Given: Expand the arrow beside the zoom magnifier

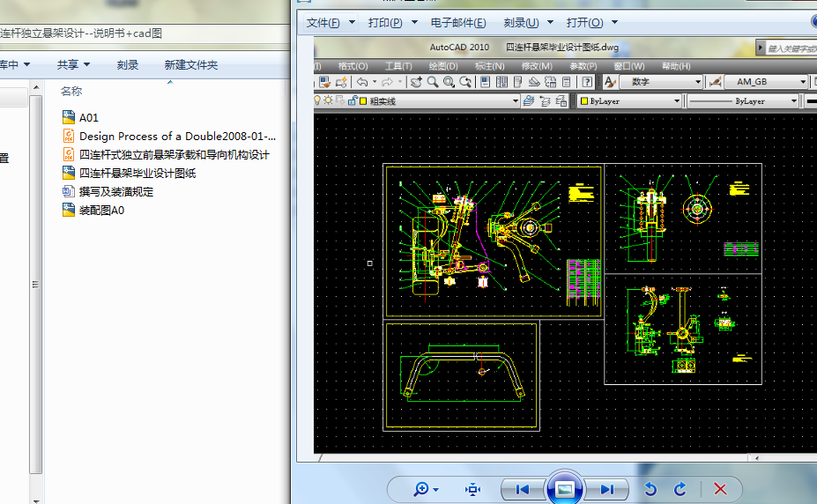Looking at the screenshot, I should pos(436,489).
